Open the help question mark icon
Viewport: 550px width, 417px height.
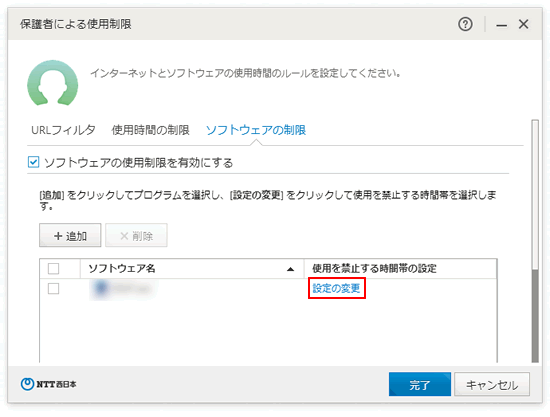[x=465, y=24]
